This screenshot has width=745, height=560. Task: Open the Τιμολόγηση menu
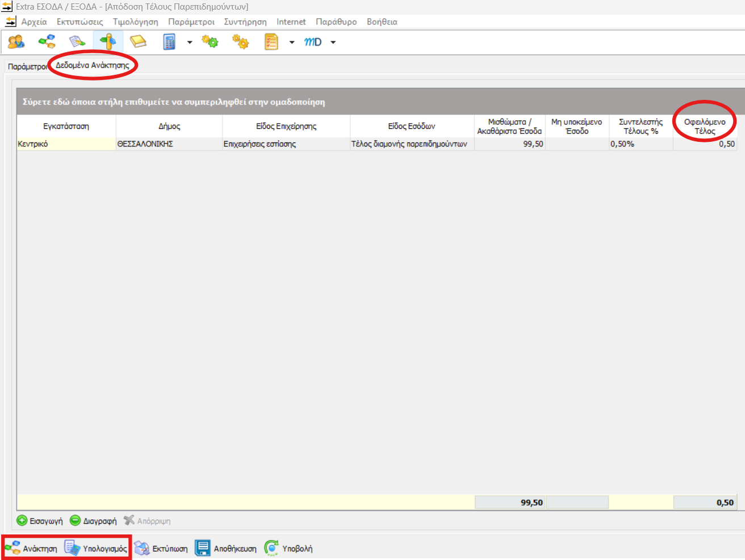(135, 22)
